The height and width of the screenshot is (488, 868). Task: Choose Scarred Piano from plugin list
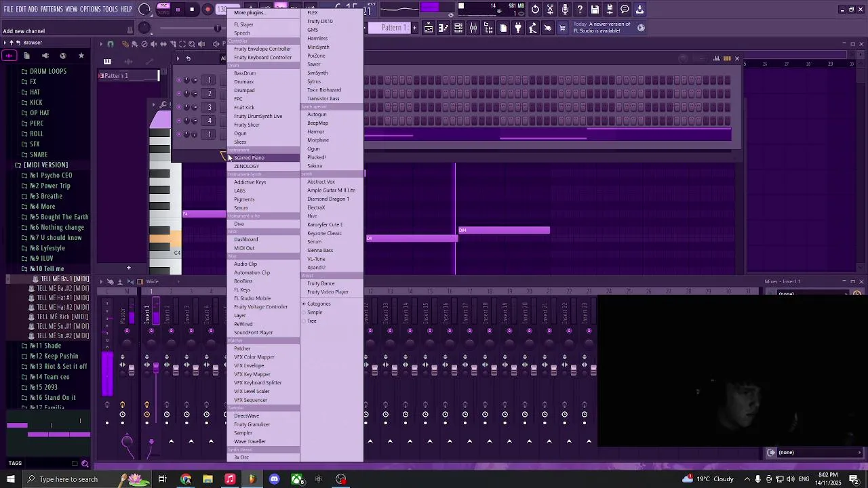[x=264, y=157]
